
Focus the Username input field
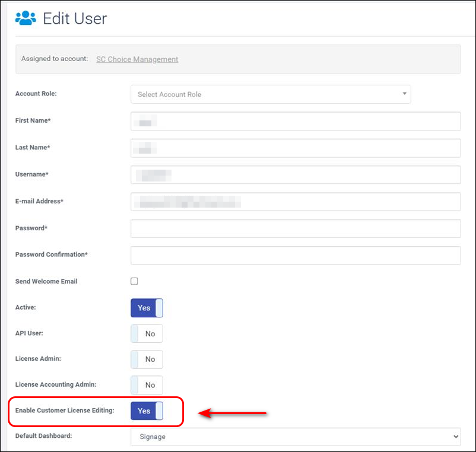(296, 175)
